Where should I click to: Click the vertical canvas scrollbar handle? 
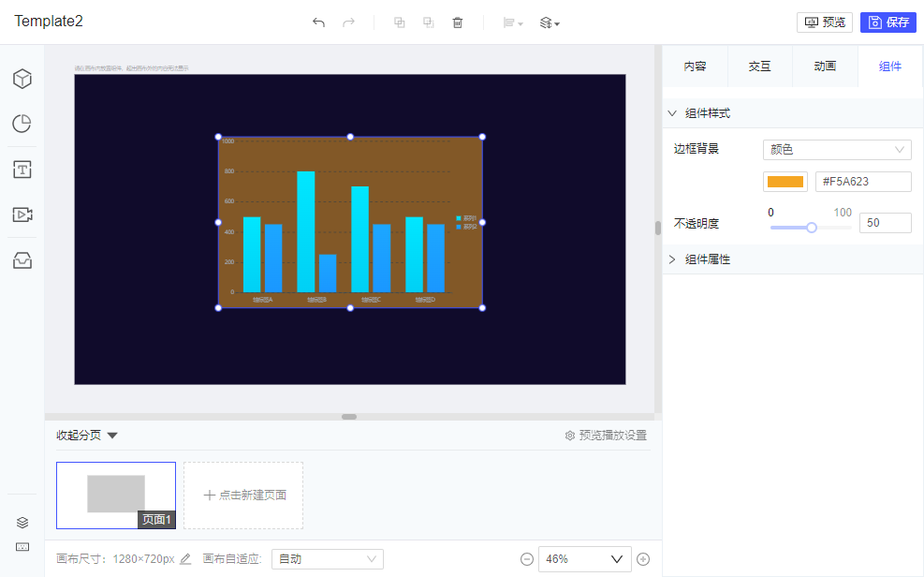click(x=658, y=229)
